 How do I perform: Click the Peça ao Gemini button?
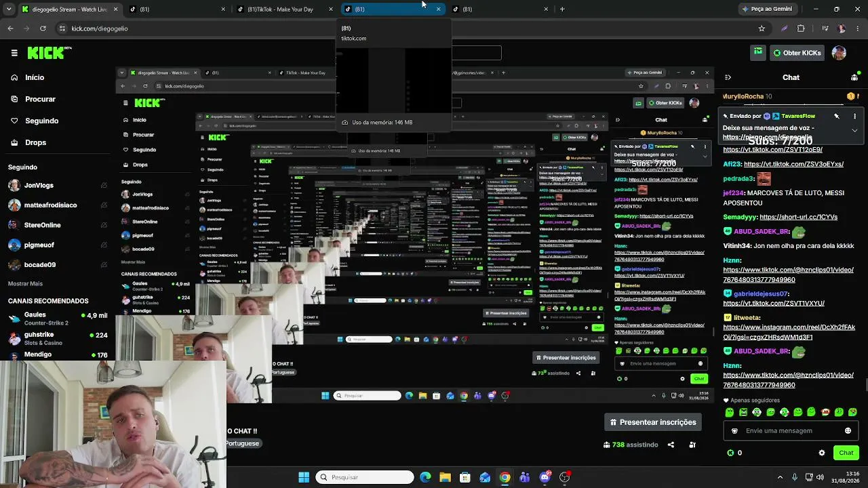[767, 9]
